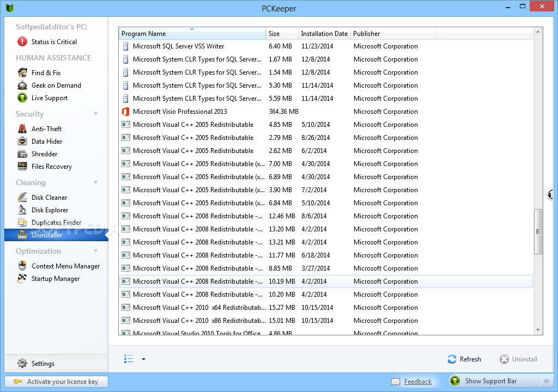Click the Settings gear icon
This screenshot has width=558, height=392.
click(x=22, y=363)
